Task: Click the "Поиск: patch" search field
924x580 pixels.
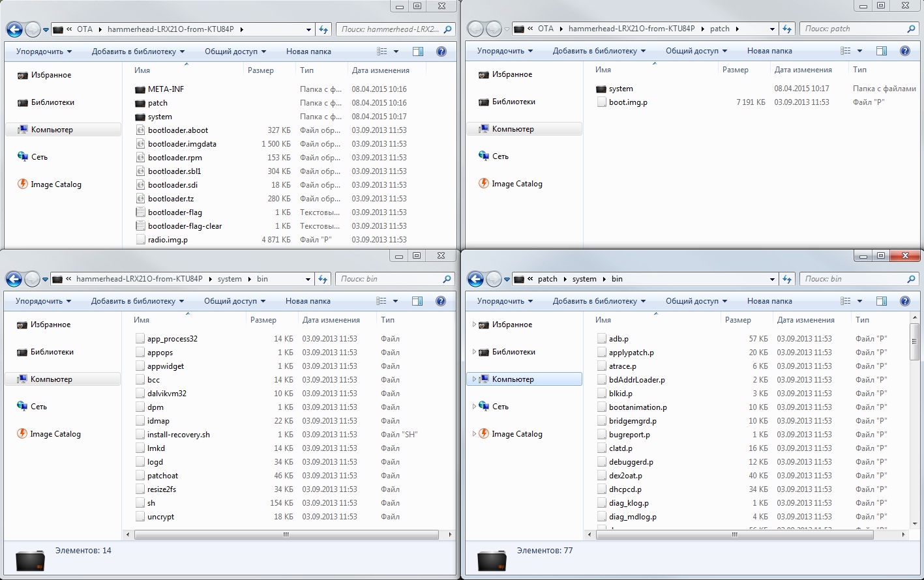Action: 854,29
